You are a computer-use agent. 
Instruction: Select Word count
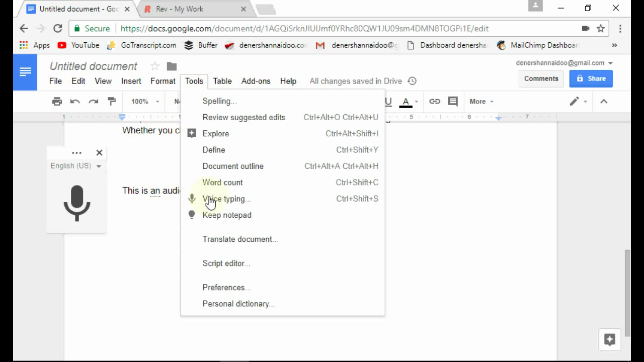(283, 183)
